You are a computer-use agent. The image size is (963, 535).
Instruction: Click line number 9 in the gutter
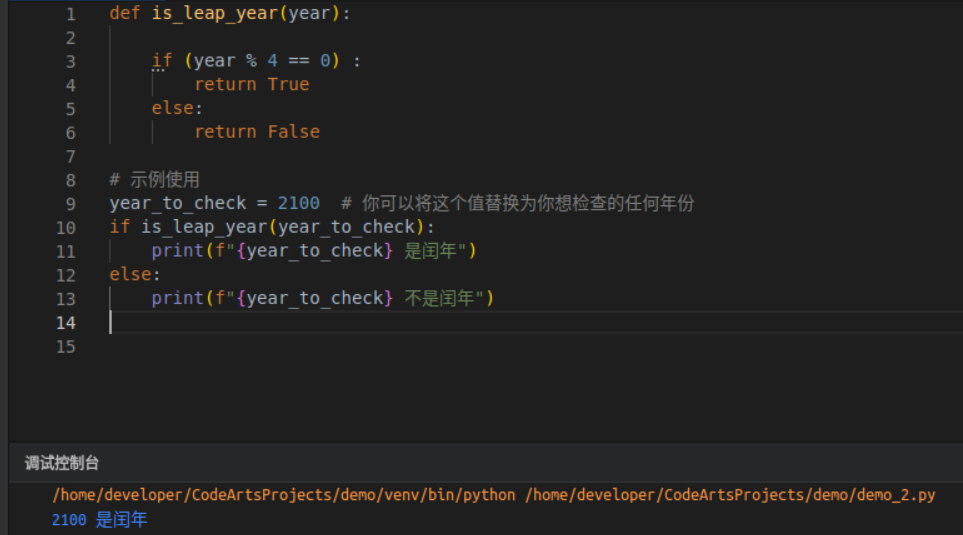70,203
